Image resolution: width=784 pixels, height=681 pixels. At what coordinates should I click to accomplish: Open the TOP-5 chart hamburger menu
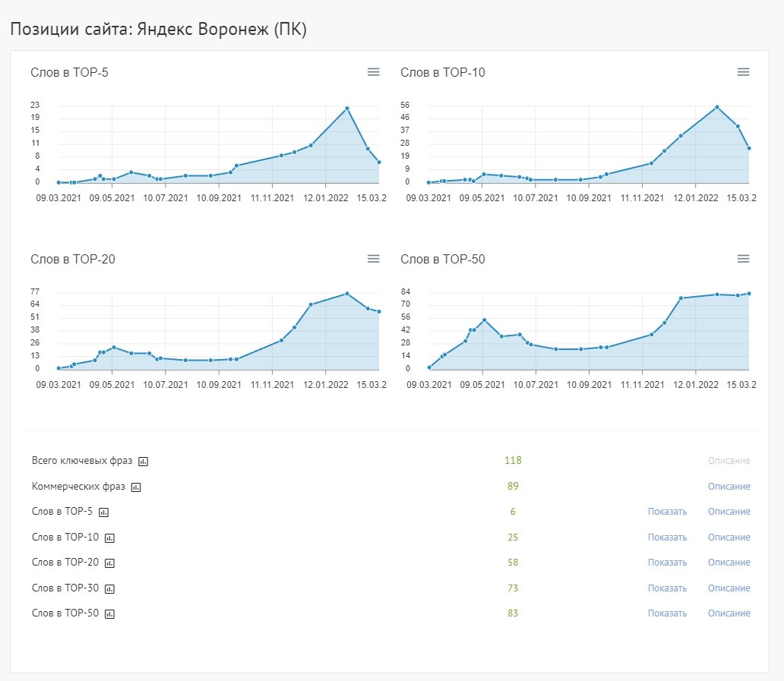[373, 71]
